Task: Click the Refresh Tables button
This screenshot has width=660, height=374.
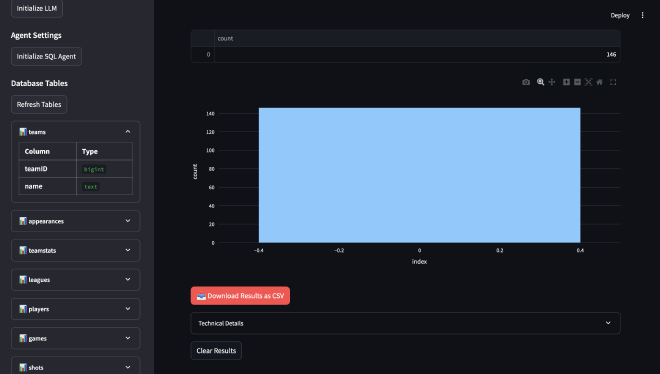Action: (x=39, y=104)
